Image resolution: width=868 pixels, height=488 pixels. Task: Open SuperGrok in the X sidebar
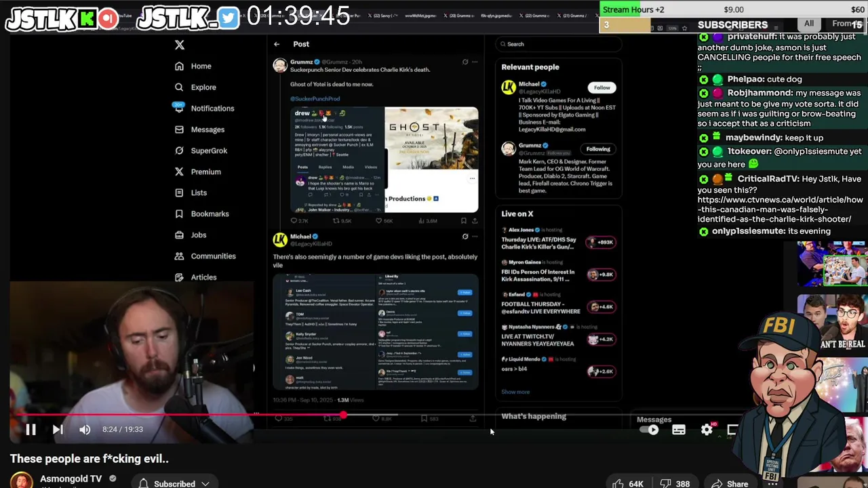201,150
